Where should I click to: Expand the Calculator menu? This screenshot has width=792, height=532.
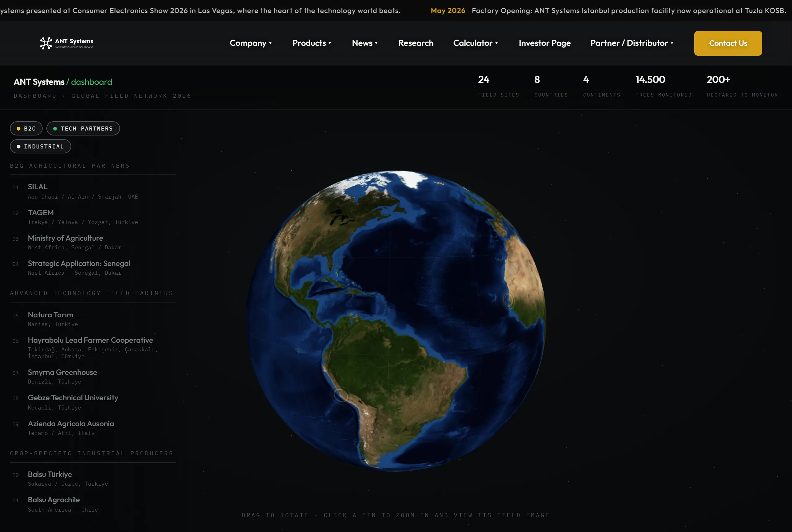pos(476,43)
